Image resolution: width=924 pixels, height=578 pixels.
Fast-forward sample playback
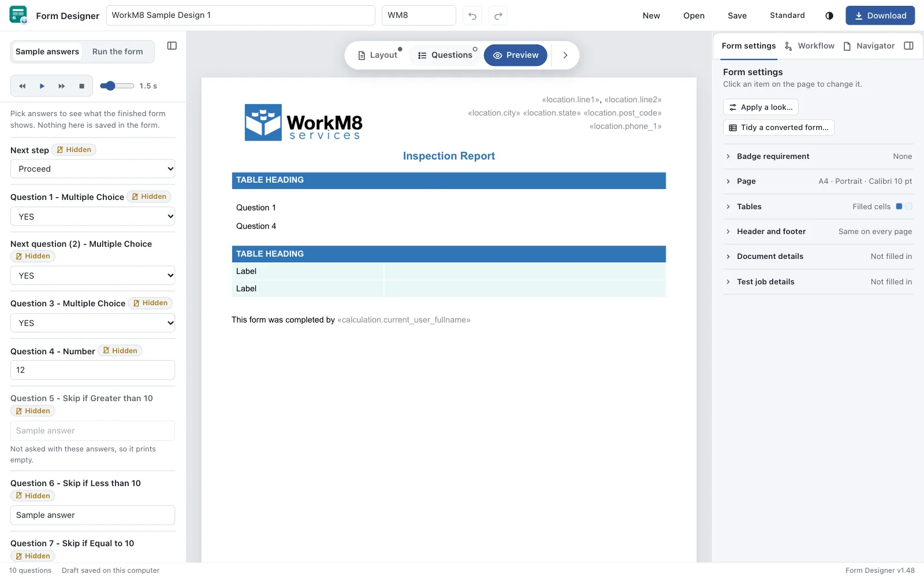(x=62, y=86)
